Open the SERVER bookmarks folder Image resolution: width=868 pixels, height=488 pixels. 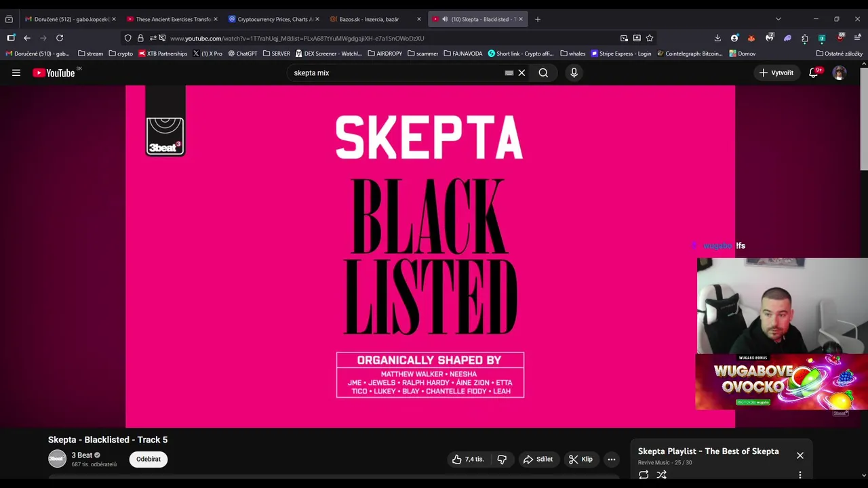(277, 54)
